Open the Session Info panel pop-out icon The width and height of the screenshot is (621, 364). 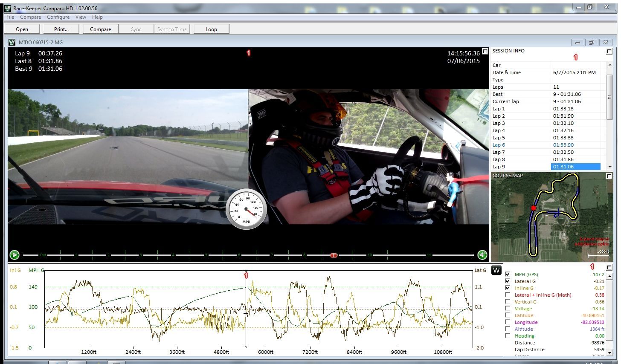(x=609, y=51)
